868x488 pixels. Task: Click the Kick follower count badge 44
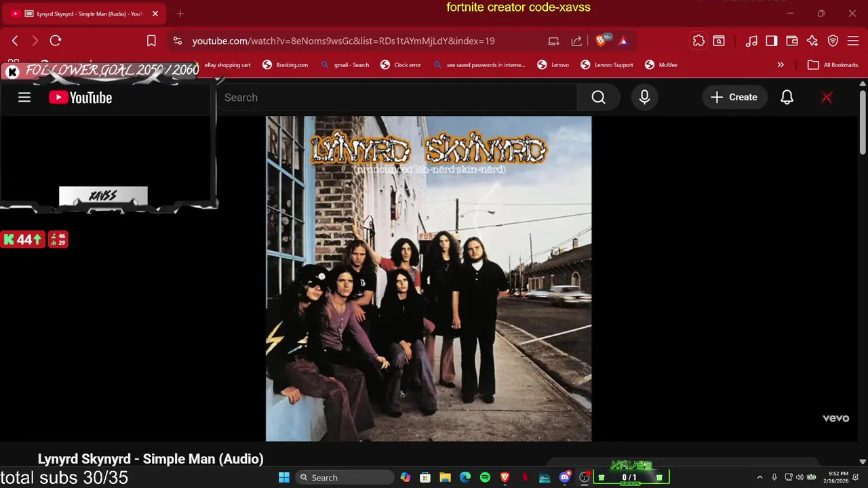[22, 239]
